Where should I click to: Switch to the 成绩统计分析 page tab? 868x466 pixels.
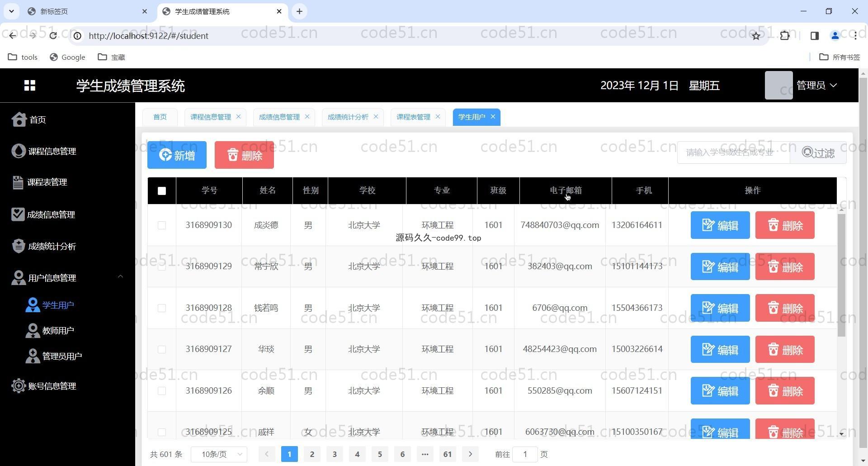pyautogui.click(x=348, y=117)
